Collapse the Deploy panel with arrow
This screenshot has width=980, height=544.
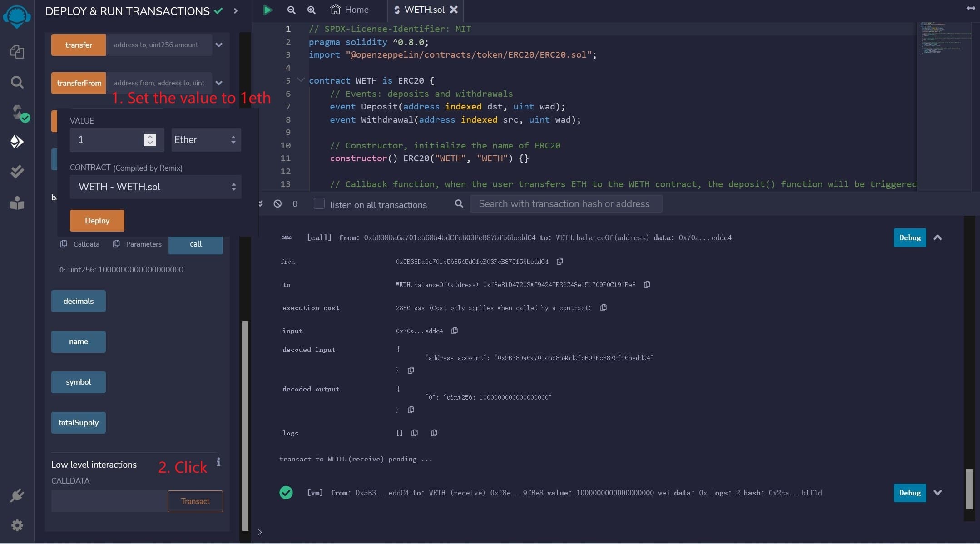pos(236,10)
